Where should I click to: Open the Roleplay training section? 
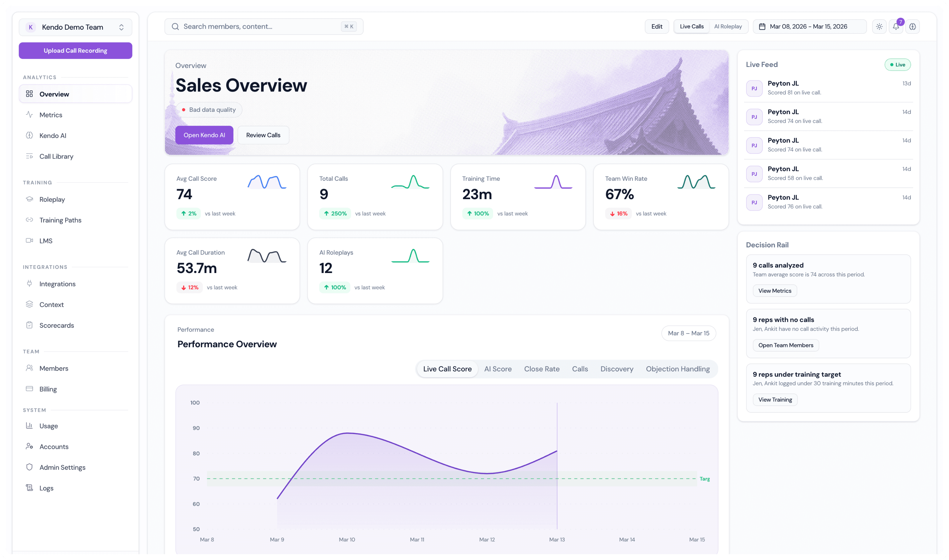52,199
